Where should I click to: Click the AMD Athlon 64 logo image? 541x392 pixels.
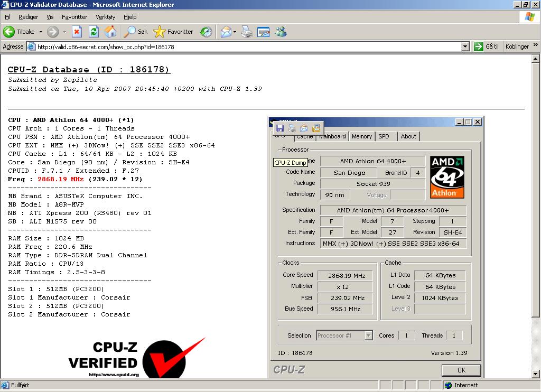coord(447,177)
